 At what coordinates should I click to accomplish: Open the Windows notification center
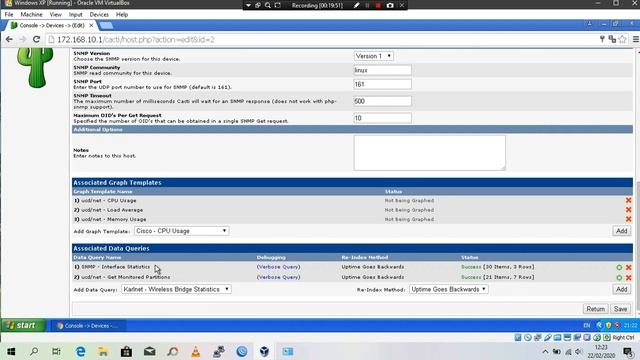pos(629,351)
